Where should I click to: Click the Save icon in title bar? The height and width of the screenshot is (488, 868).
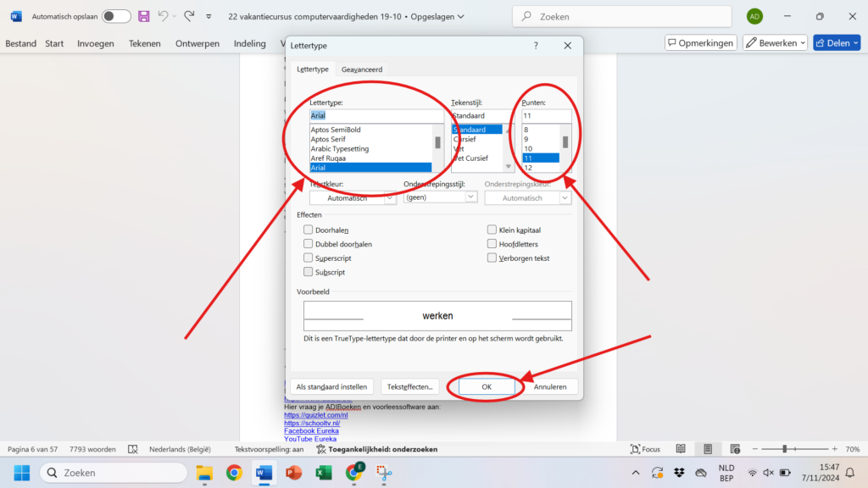click(x=143, y=16)
